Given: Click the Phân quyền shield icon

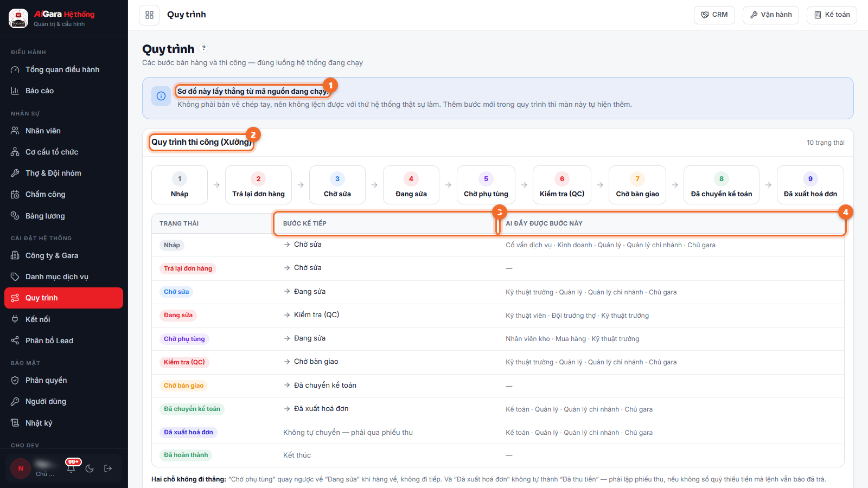Looking at the screenshot, I should click(x=15, y=380).
